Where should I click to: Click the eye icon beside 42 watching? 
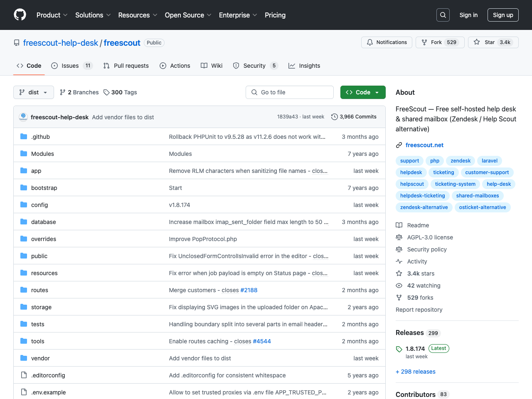399,286
